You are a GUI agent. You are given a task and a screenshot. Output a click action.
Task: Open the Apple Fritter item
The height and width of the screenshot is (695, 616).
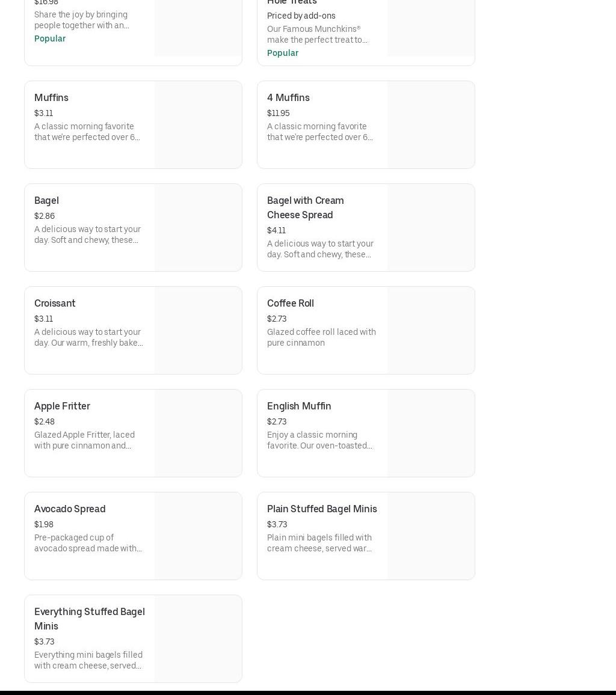(x=62, y=406)
